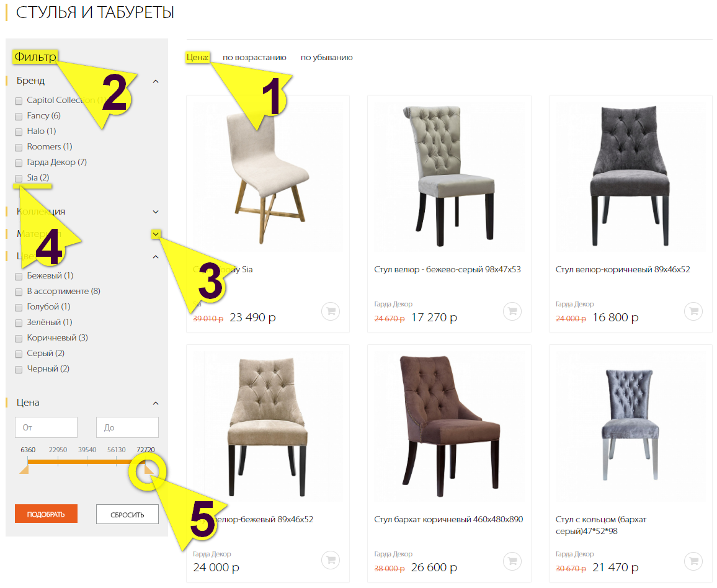Click cart icon for 16 800 р brown chair

[x=693, y=311]
